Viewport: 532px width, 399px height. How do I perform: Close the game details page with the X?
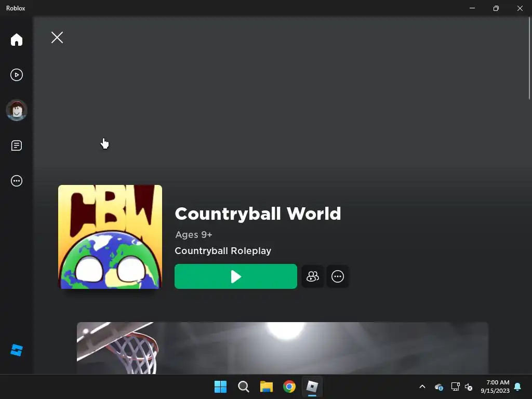point(57,37)
